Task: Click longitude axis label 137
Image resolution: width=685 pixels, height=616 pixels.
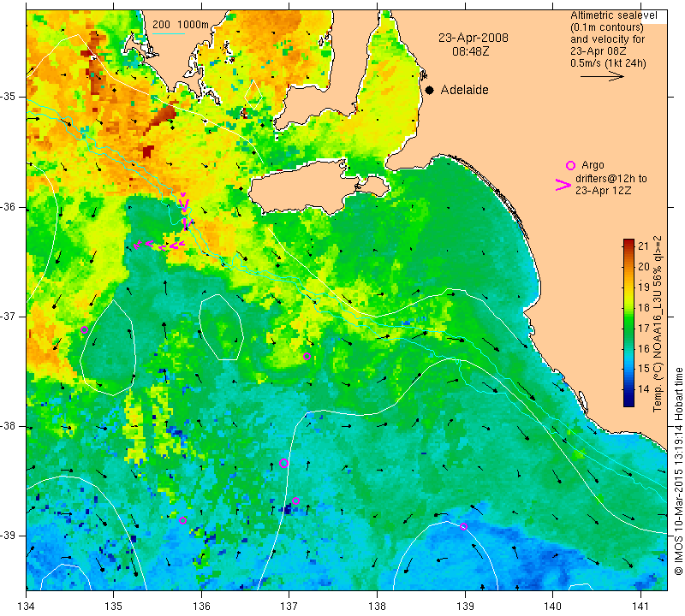Action: (289, 607)
